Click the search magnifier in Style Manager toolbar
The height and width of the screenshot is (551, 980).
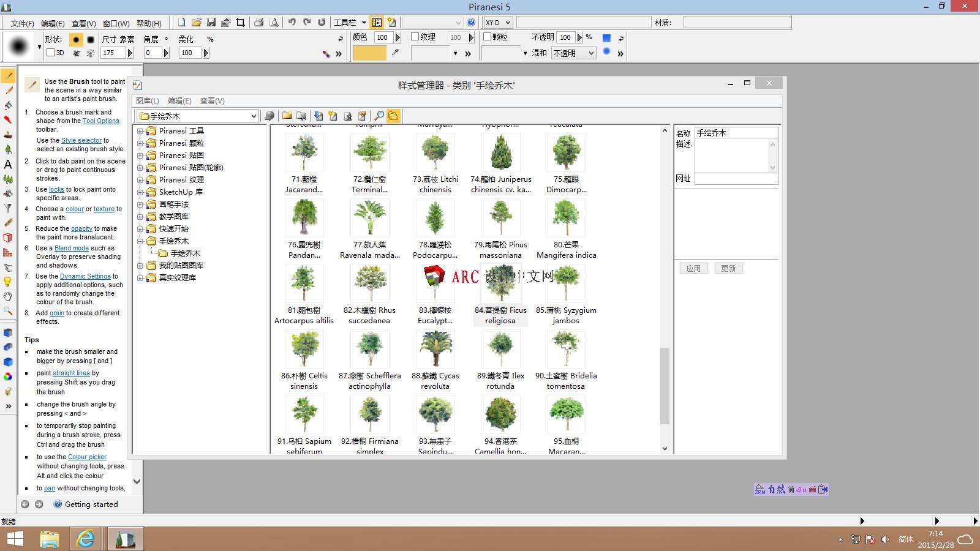[x=379, y=116]
